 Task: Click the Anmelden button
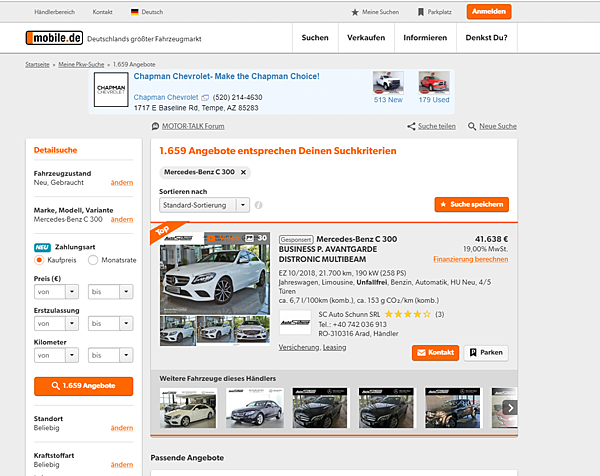489,12
